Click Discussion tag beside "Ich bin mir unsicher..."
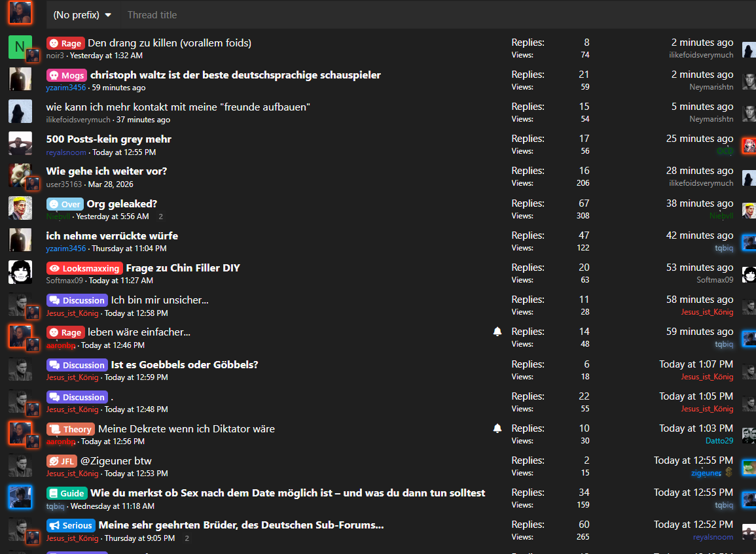 (77, 300)
